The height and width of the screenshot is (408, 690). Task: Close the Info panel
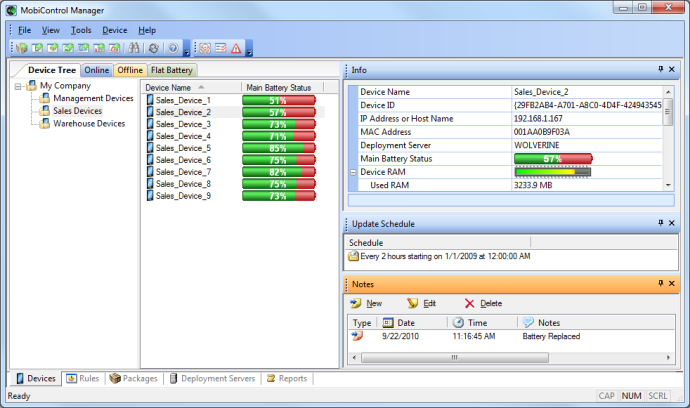click(672, 69)
